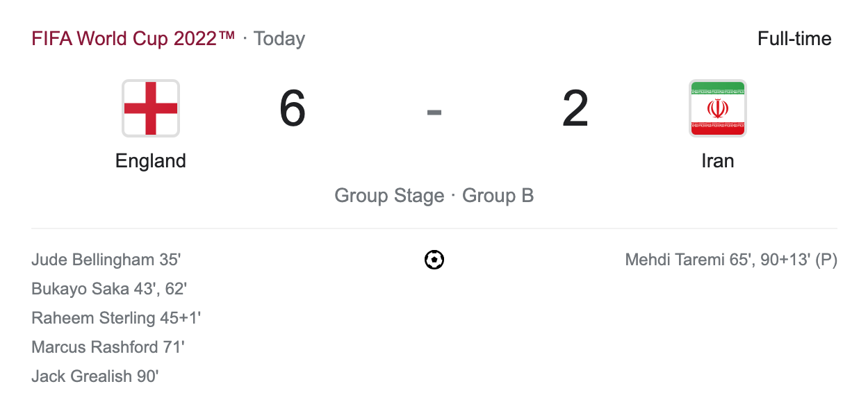Click the (P) penalty marker
Viewport: 868px width, 409px height.
(826, 260)
